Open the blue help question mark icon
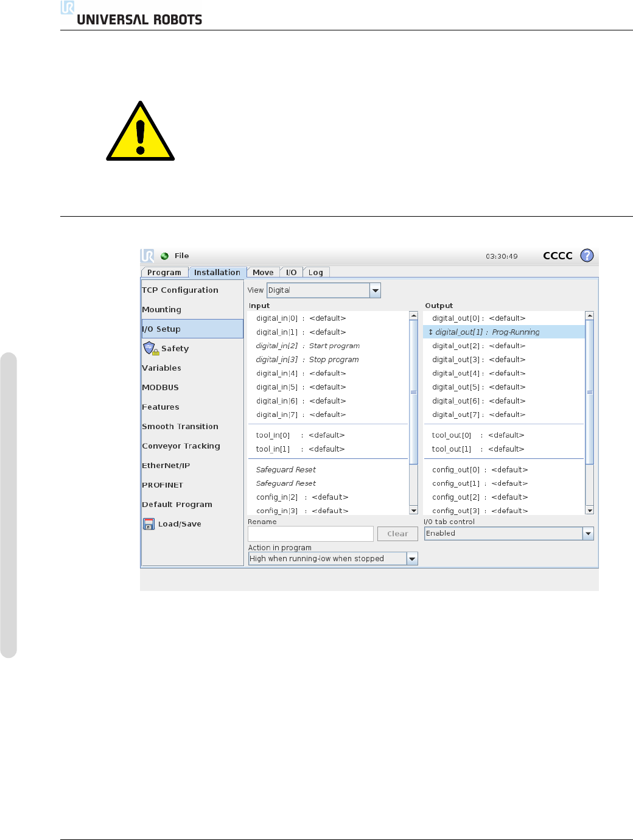The image size is (633, 840). (587, 256)
